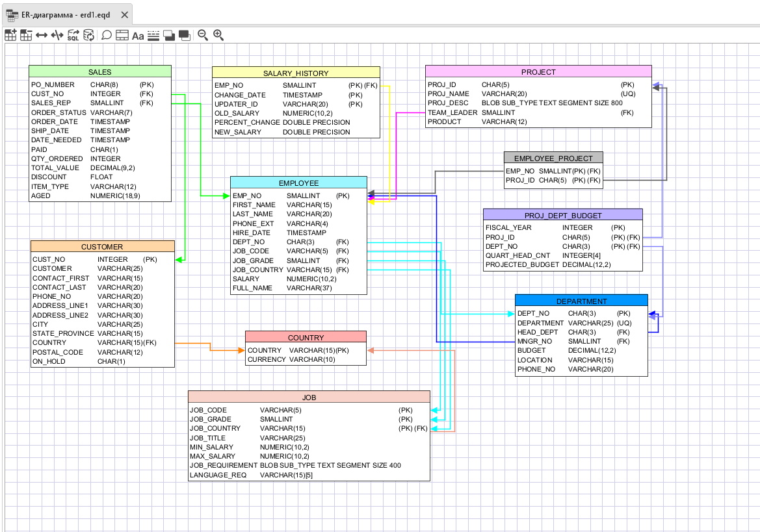Image resolution: width=760 pixels, height=532 pixels.
Task: Close the erd1.eqd diagram tab
Action: tap(125, 14)
